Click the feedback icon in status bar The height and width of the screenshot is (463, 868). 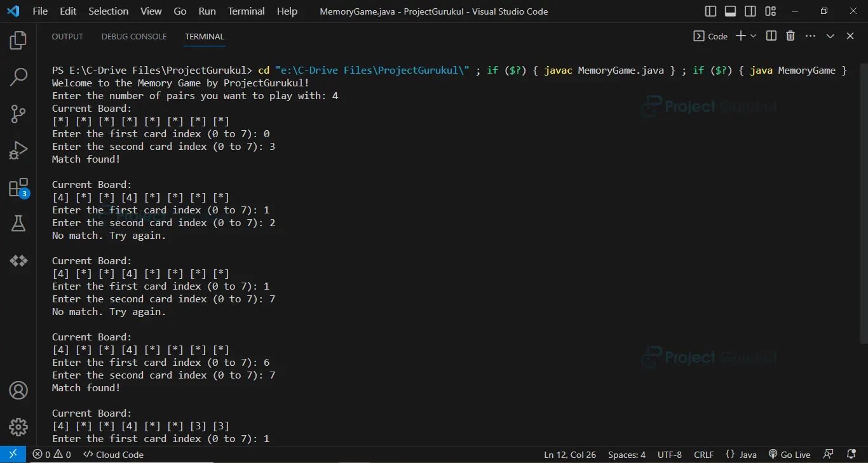click(828, 455)
